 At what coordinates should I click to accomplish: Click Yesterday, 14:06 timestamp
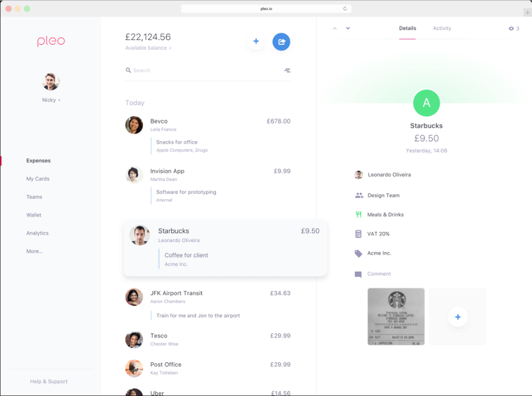tap(426, 150)
